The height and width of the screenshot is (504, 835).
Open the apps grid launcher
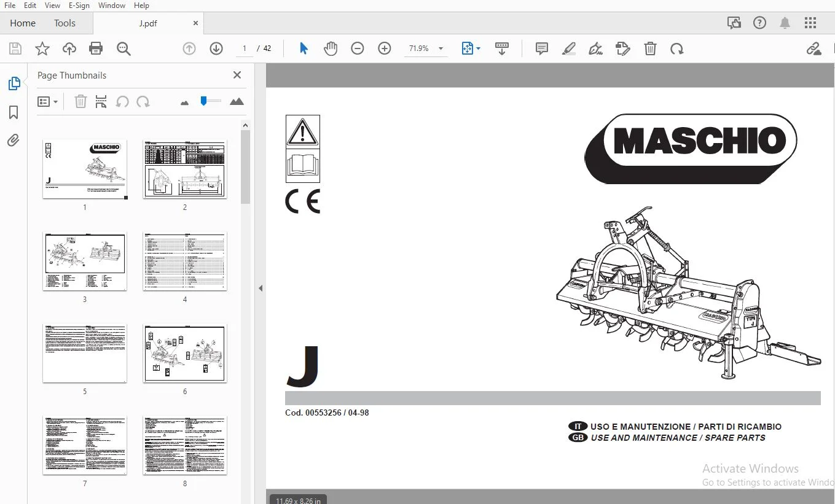[x=810, y=23]
